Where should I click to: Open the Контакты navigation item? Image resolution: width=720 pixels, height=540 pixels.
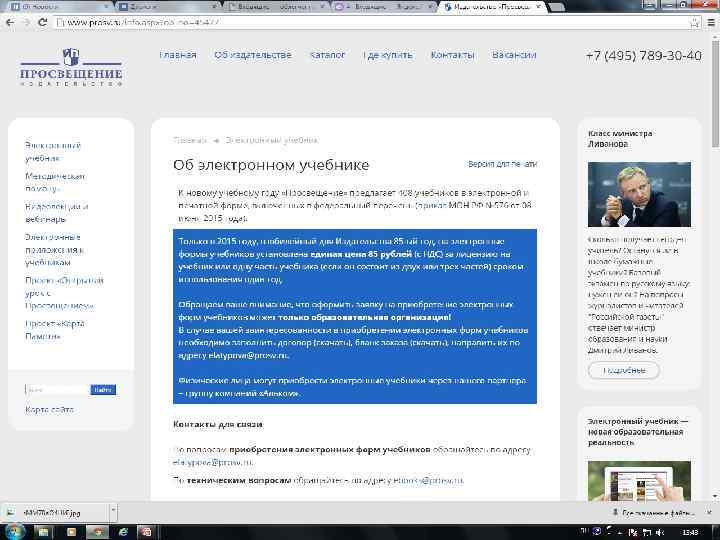[x=452, y=55]
